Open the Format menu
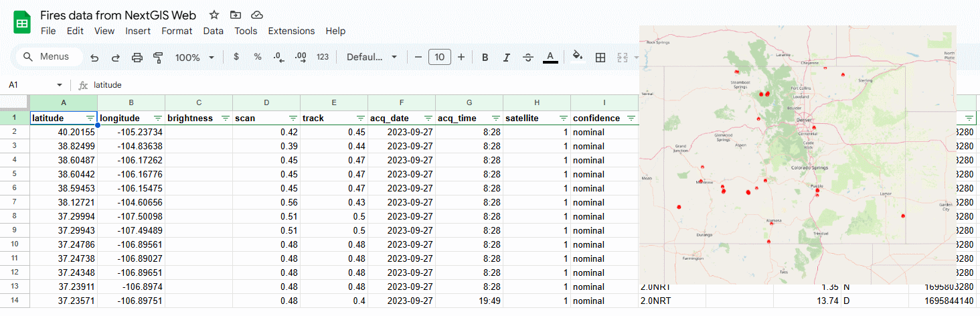 tap(177, 31)
